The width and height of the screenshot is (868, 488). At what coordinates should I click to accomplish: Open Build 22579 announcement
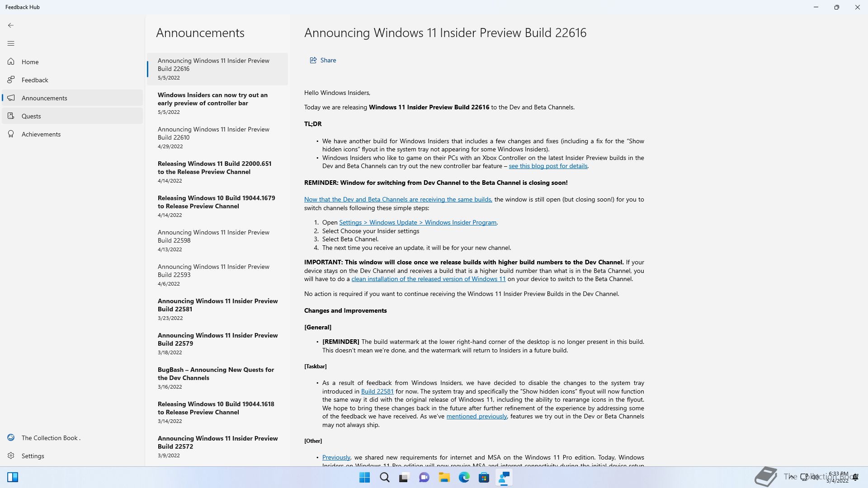[x=217, y=343]
